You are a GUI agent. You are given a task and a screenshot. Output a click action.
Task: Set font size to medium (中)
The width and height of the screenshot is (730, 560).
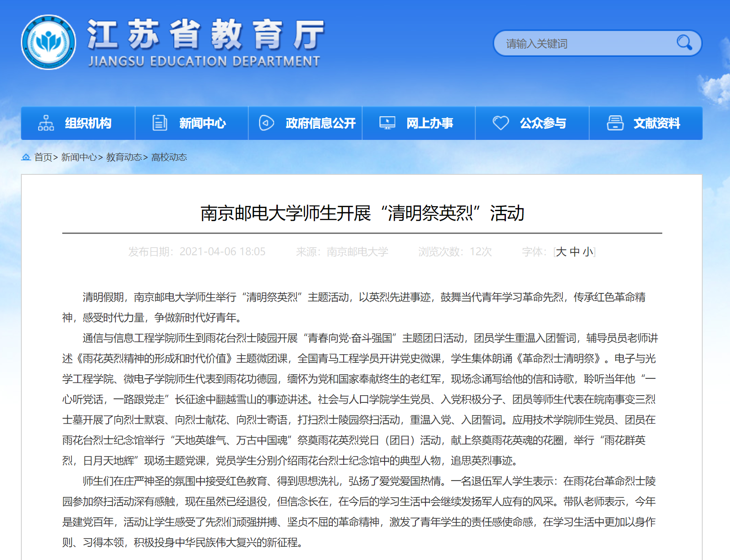coord(575,252)
